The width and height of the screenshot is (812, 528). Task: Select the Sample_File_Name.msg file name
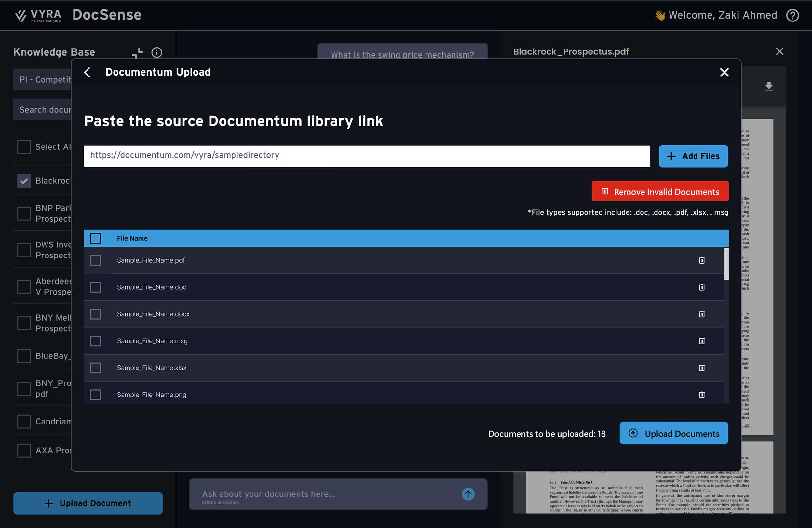click(x=152, y=341)
